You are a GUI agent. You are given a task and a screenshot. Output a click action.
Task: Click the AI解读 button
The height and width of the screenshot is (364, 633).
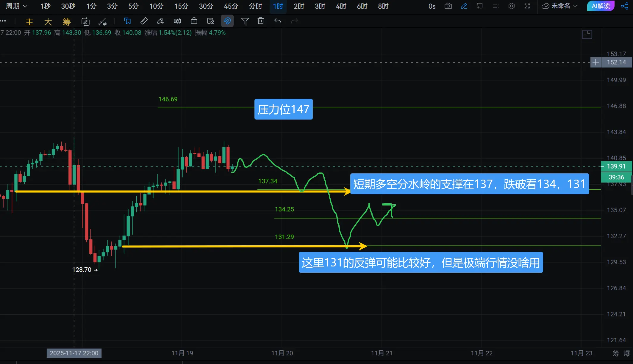(x=601, y=6)
